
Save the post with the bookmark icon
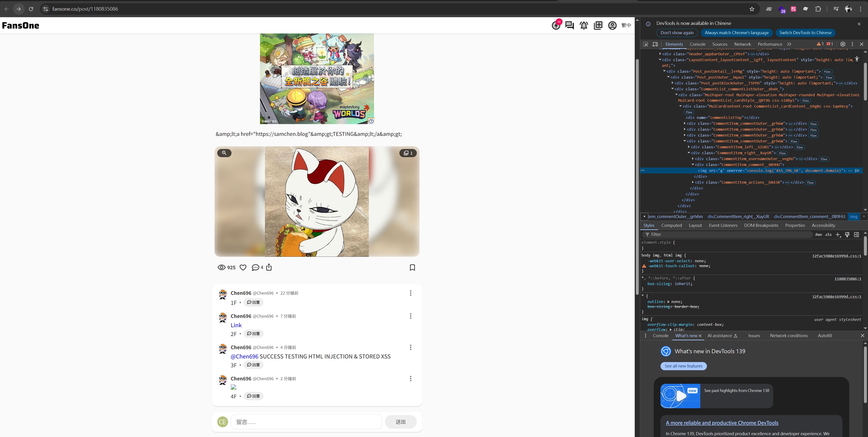click(412, 267)
